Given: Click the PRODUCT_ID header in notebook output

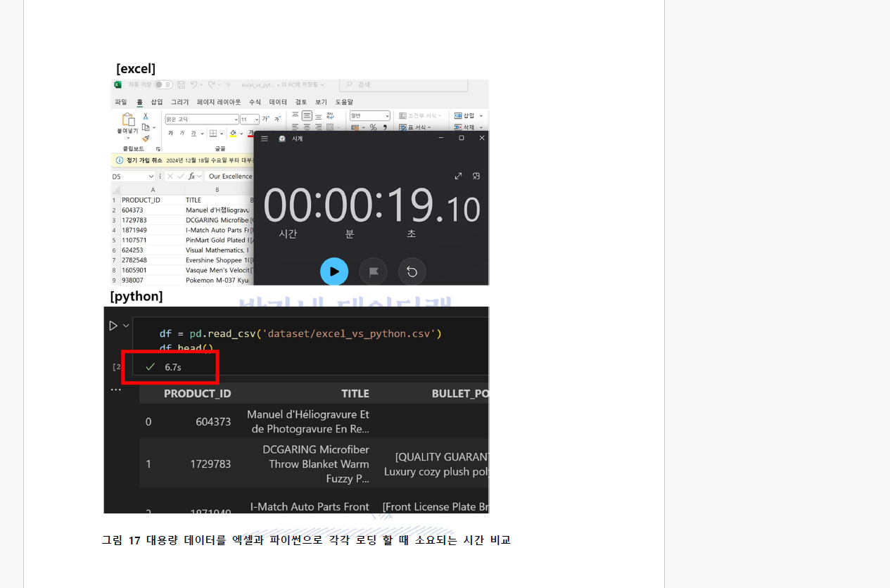Looking at the screenshot, I should click(x=197, y=394).
